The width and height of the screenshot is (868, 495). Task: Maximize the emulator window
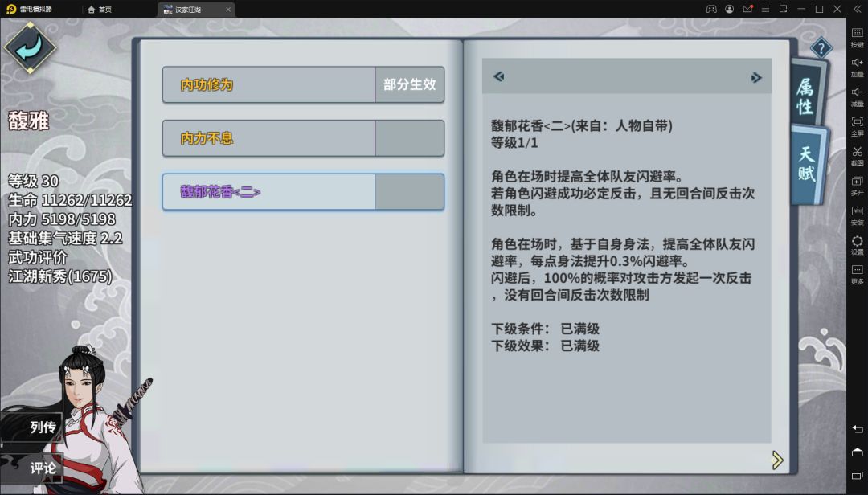819,9
